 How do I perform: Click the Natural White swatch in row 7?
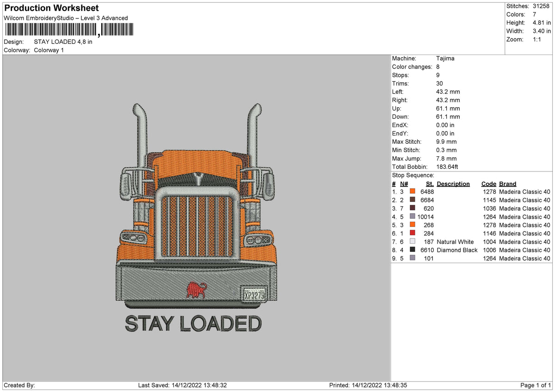click(x=413, y=242)
